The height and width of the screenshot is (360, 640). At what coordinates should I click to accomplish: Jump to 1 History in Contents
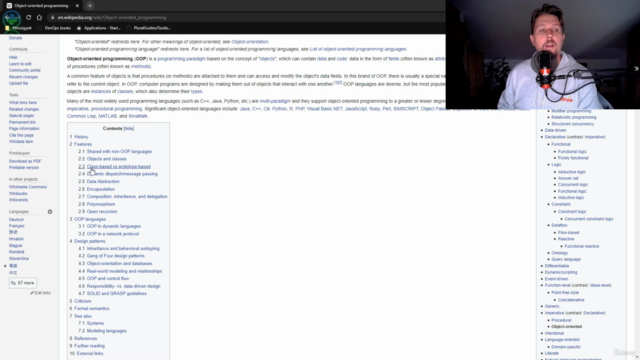click(x=79, y=137)
